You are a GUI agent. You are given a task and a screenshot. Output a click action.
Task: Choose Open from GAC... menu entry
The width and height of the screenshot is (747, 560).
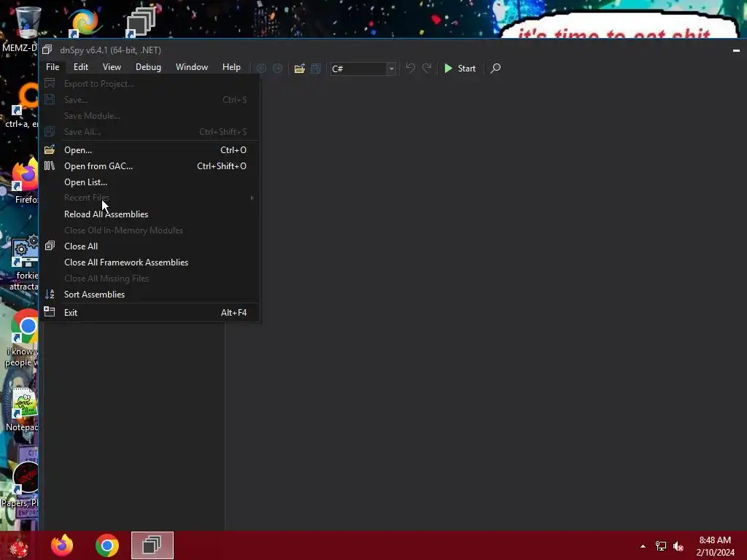pyautogui.click(x=150, y=166)
